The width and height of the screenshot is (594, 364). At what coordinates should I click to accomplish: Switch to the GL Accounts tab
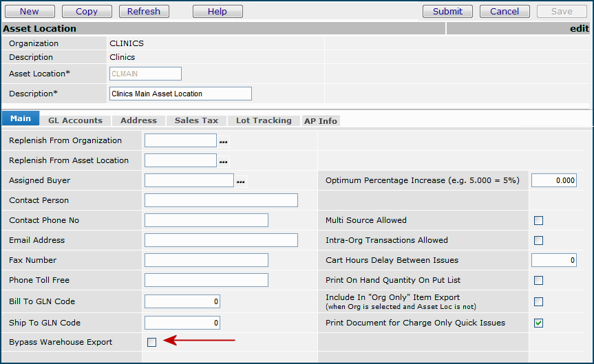(x=75, y=120)
